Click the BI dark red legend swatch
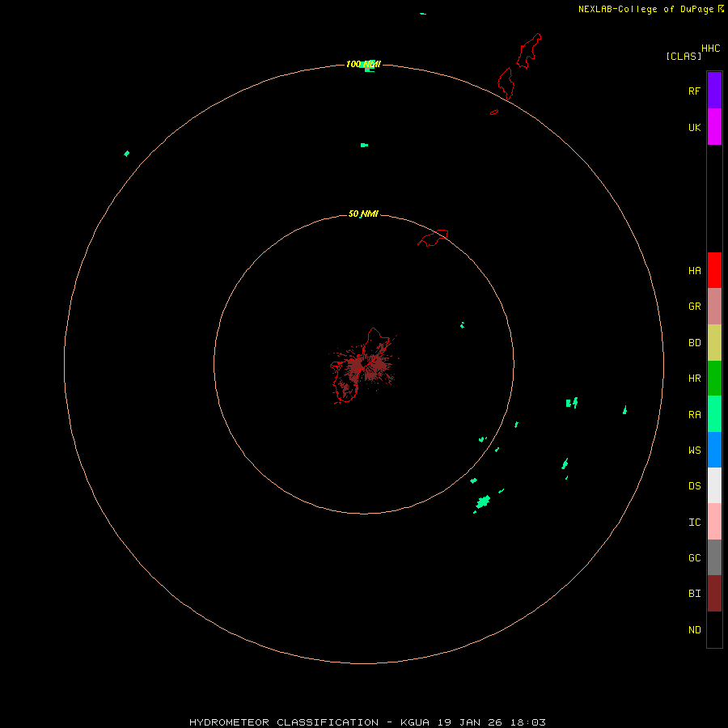This screenshot has height=728, width=728. point(714,594)
